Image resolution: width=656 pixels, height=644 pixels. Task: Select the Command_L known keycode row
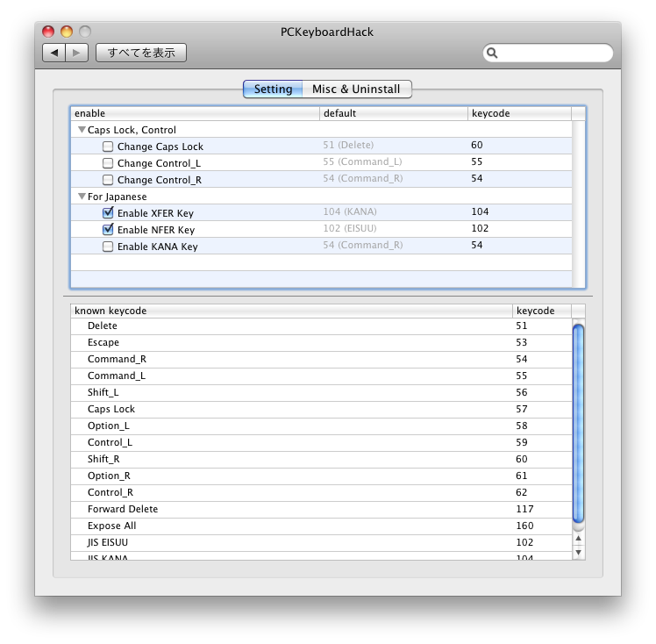[321, 376]
